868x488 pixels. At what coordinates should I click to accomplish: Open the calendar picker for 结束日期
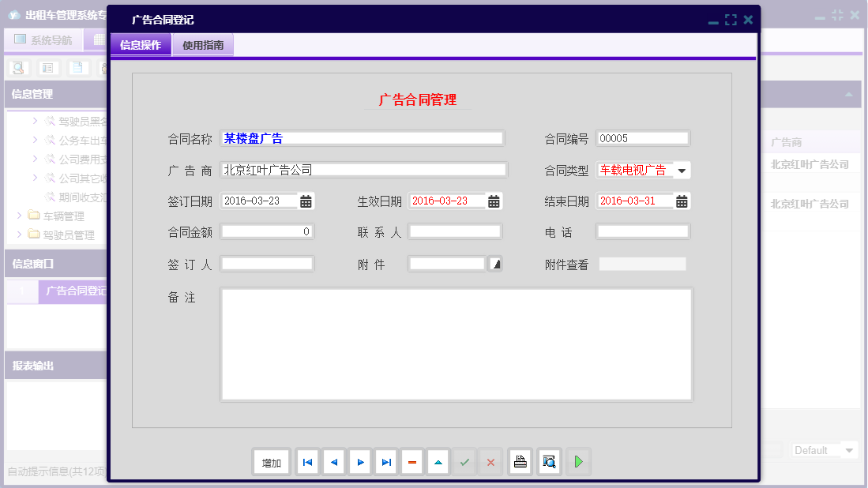681,201
